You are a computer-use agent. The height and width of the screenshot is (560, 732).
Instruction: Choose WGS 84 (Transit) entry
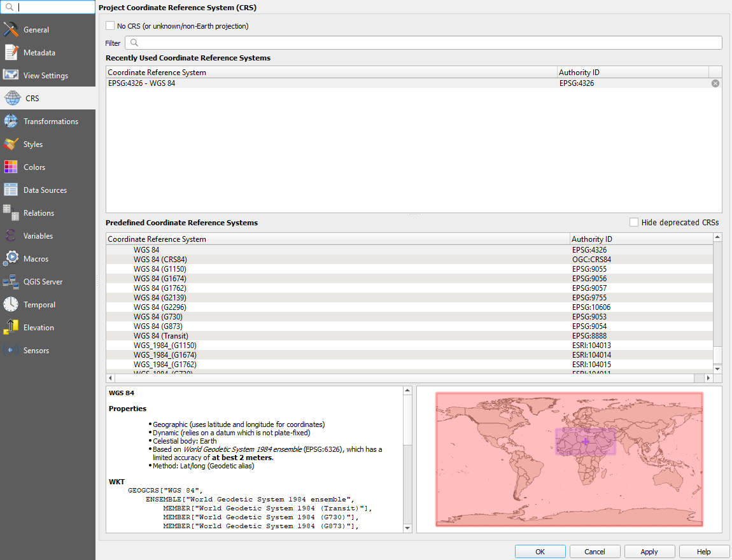click(409, 336)
